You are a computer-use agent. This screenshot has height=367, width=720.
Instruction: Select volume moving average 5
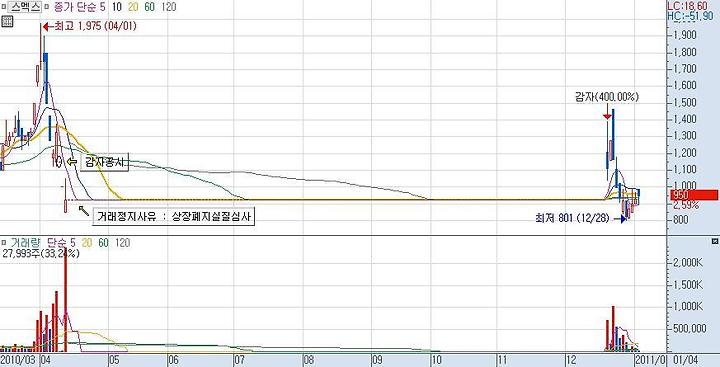73,243
